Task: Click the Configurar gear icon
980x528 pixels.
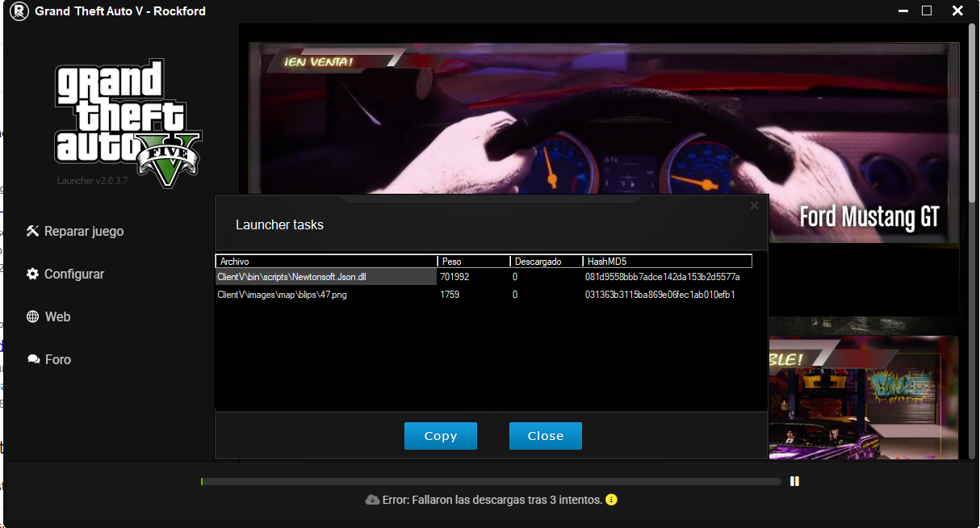Action: coord(32,274)
